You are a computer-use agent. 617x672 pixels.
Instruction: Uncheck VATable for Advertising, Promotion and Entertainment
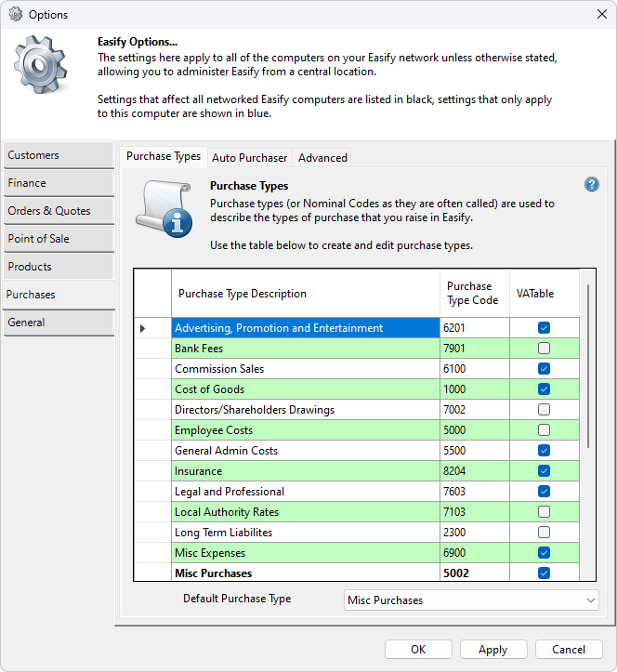(544, 328)
